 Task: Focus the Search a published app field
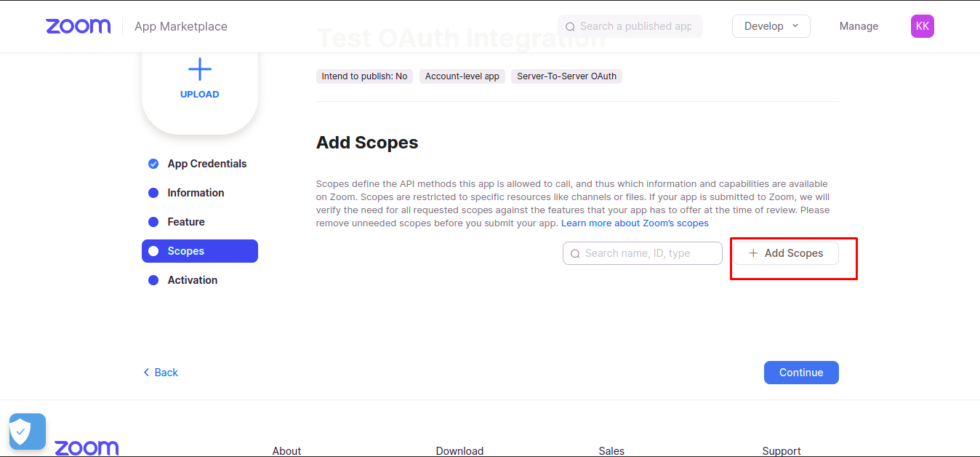click(x=630, y=26)
